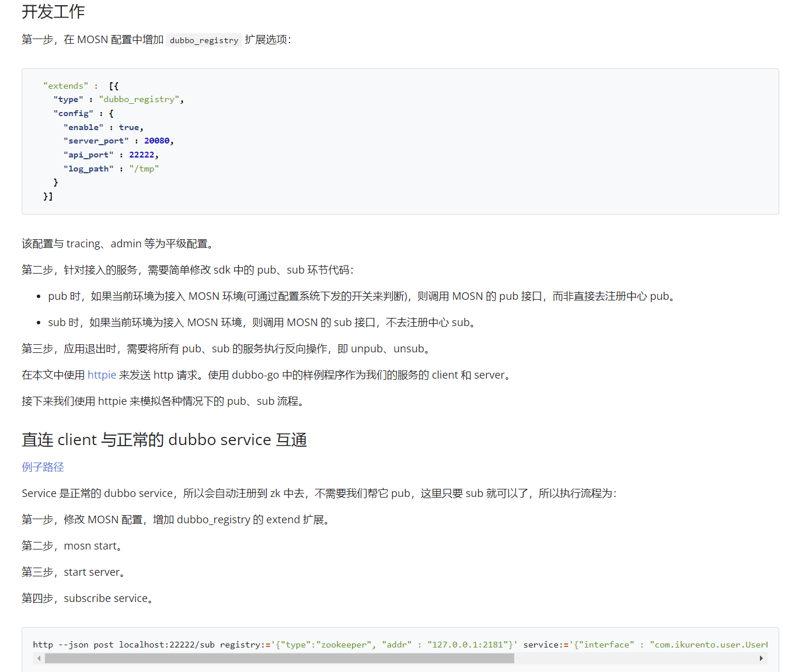Image resolution: width=809 pixels, height=672 pixels.
Task: Click the right arrow of the bottom scrollbar
Action: click(x=762, y=658)
